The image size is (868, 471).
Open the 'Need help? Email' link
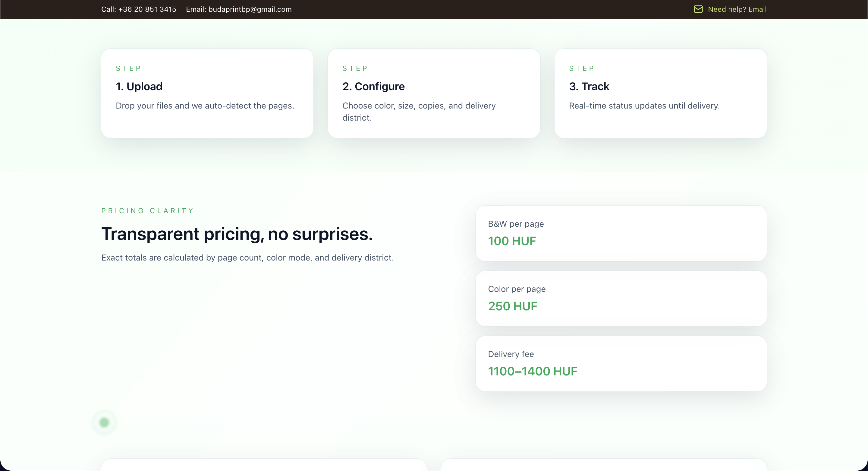(737, 9)
